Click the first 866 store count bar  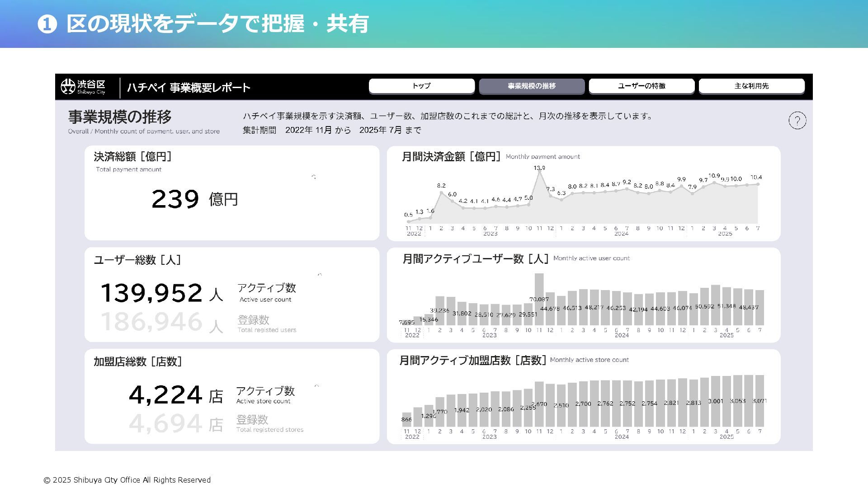(407, 419)
